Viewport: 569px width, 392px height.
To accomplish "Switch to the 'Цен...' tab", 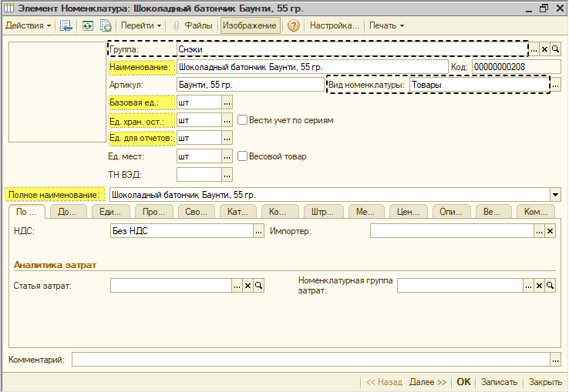I will 408,212.
